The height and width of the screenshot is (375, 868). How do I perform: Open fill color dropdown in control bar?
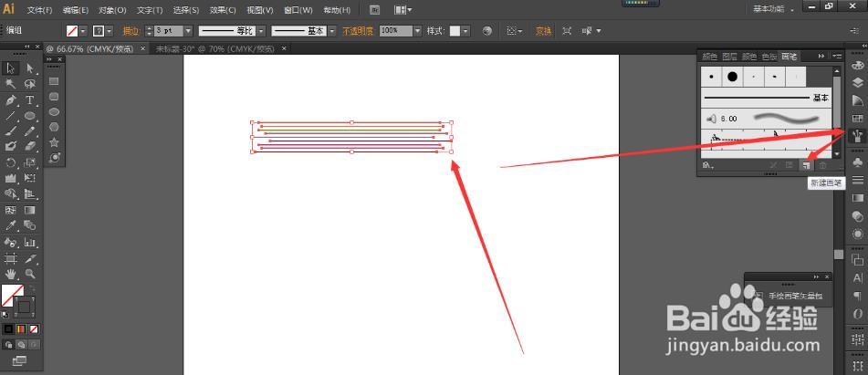click(x=84, y=31)
